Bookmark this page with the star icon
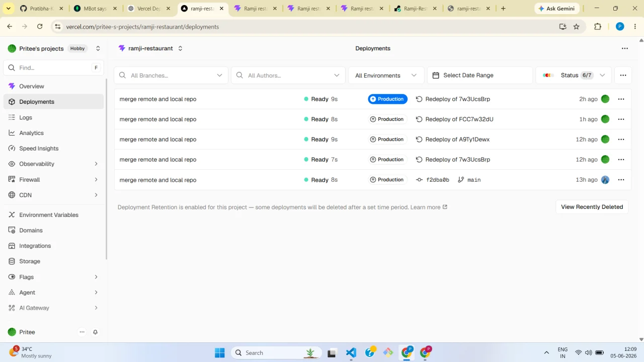Image resolution: width=644 pixels, height=362 pixels. pyautogui.click(x=577, y=27)
